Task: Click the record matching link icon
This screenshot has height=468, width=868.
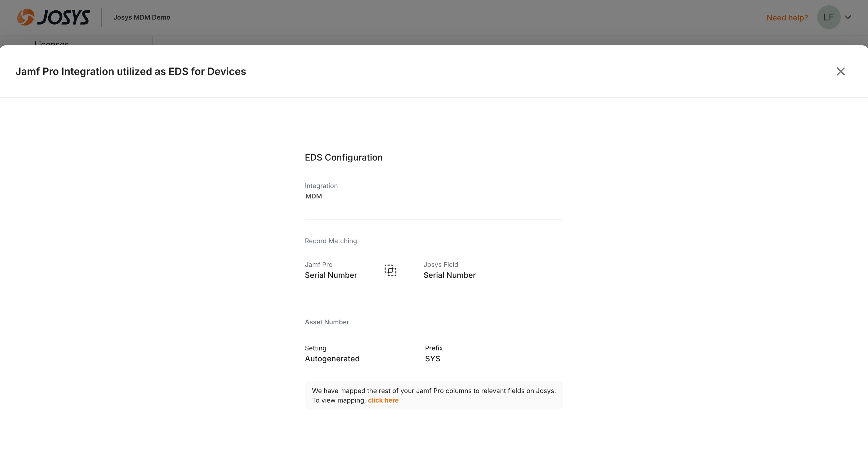Action: [390, 270]
